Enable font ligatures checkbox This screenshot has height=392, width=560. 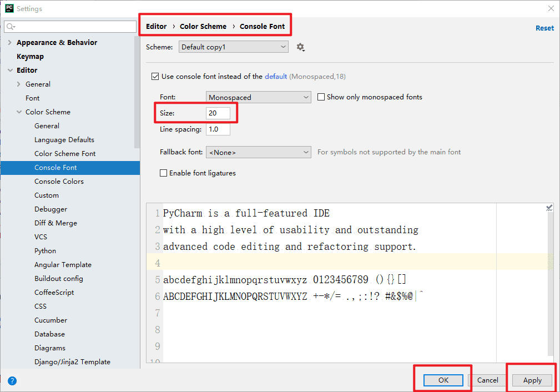pos(163,173)
